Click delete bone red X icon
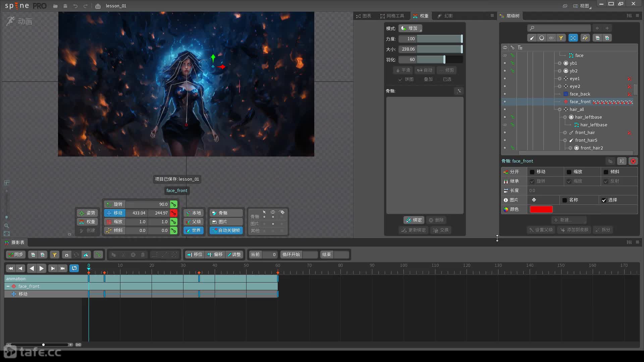The height and width of the screenshot is (362, 644). coord(633,161)
